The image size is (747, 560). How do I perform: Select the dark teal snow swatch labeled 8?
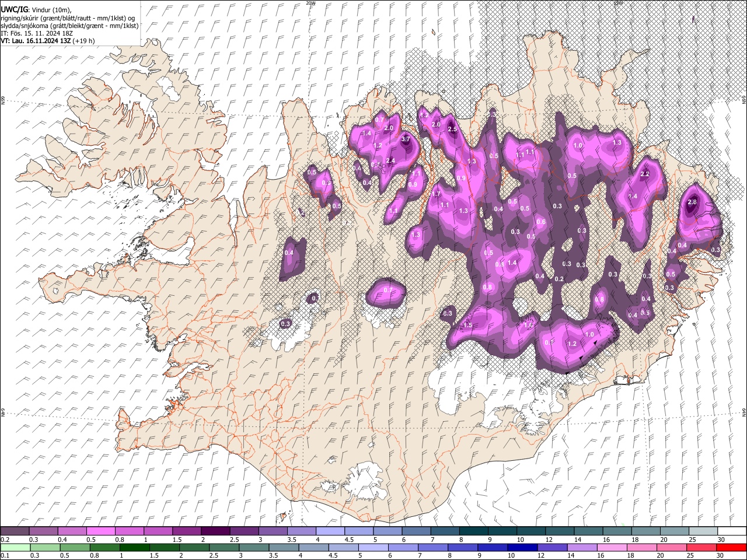tap(473, 531)
